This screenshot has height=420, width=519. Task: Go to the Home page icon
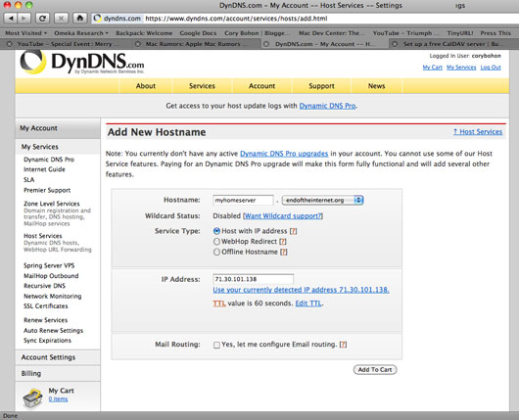click(x=79, y=19)
